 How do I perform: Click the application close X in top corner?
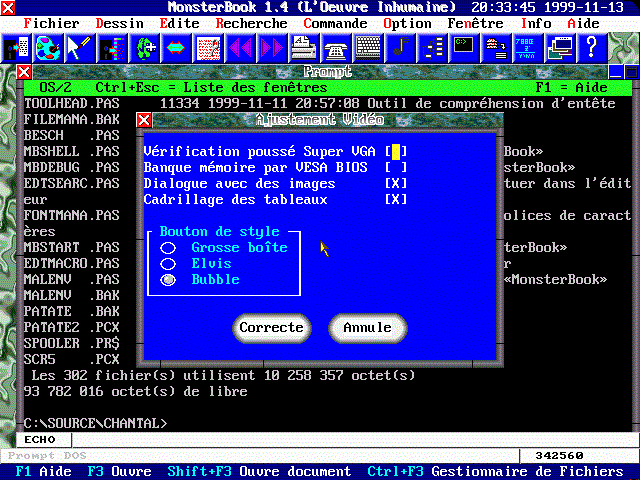[8, 7]
